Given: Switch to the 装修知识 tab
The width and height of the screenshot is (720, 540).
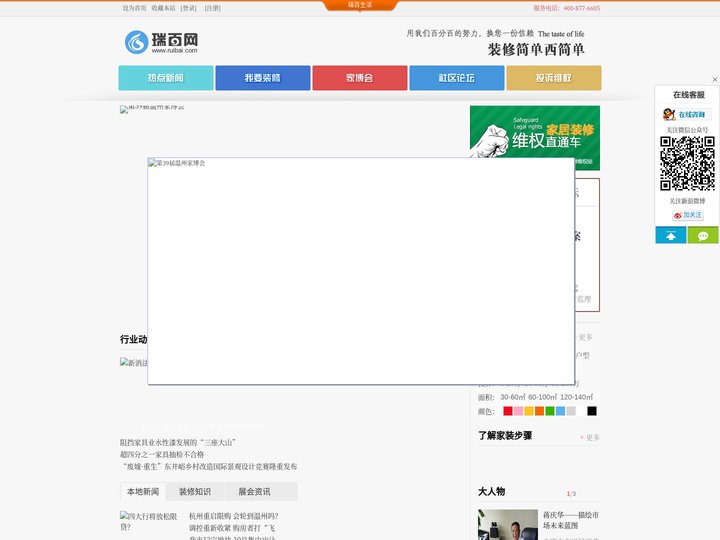Looking at the screenshot, I should 195,491.
